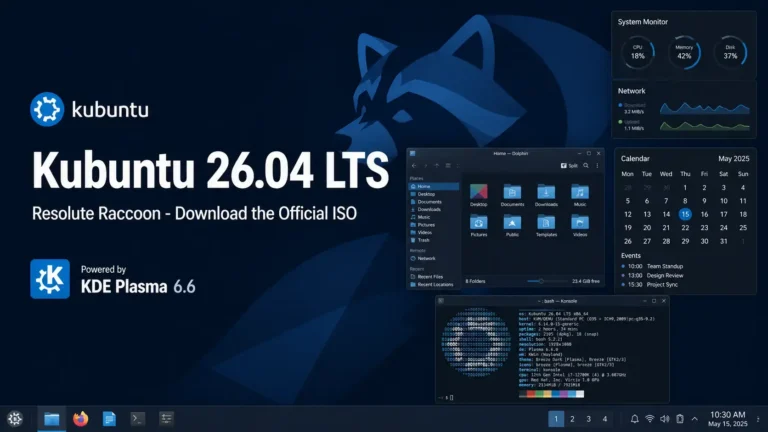
Task: Select Videos in Dolphin Places sidebar
Action: [434, 232]
